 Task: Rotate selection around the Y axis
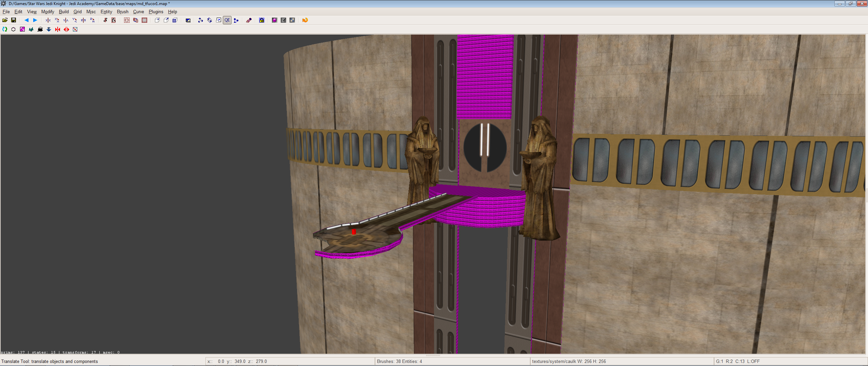75,20
